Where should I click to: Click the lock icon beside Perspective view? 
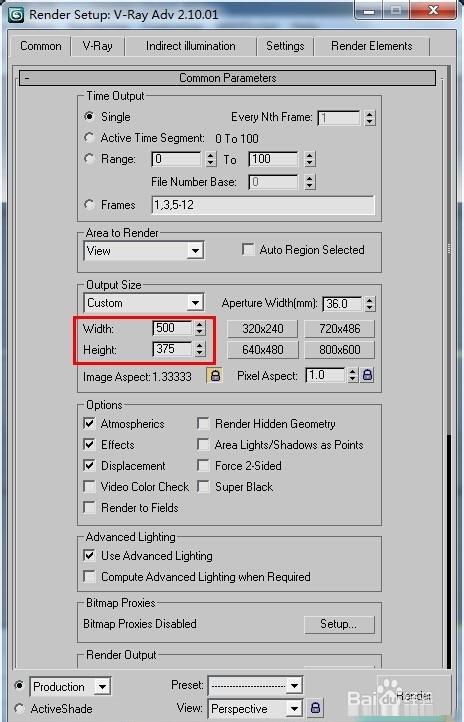click(x=315, y=708)
